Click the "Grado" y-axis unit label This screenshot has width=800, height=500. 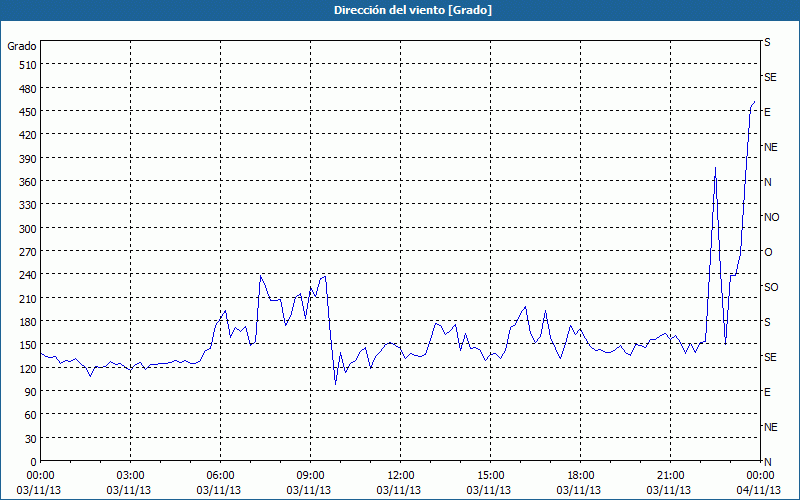pyautogui.click(x=22, y=46)
